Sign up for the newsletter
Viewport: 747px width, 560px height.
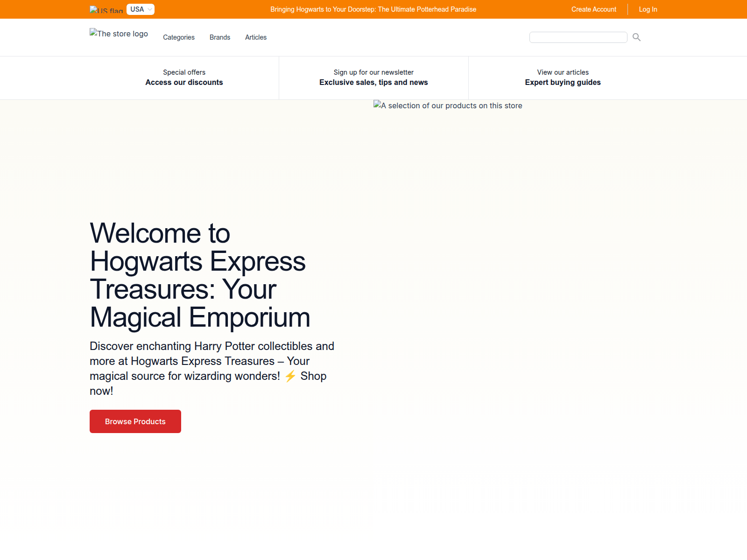(x=373, y=77)
